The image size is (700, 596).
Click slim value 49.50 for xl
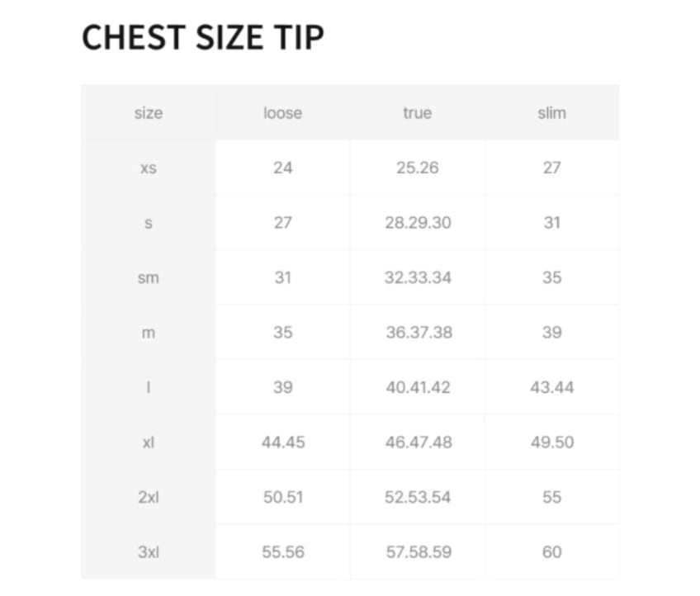[x=551, y=442]
